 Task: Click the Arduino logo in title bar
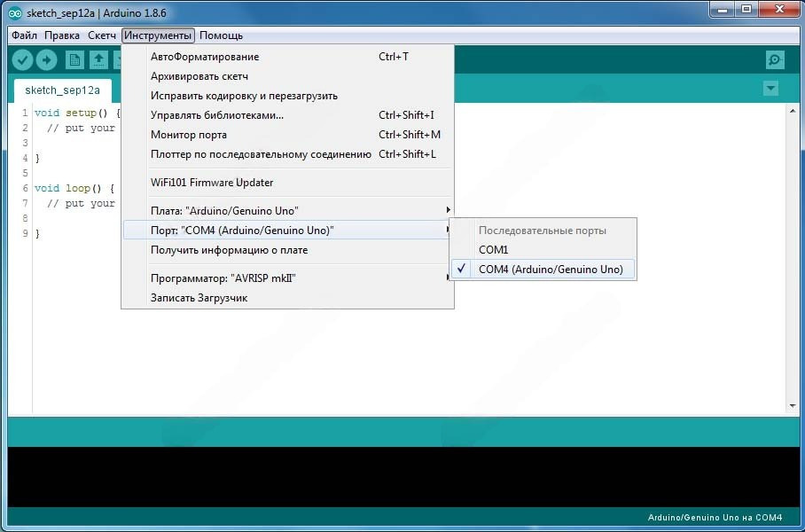tap(15, 11)
